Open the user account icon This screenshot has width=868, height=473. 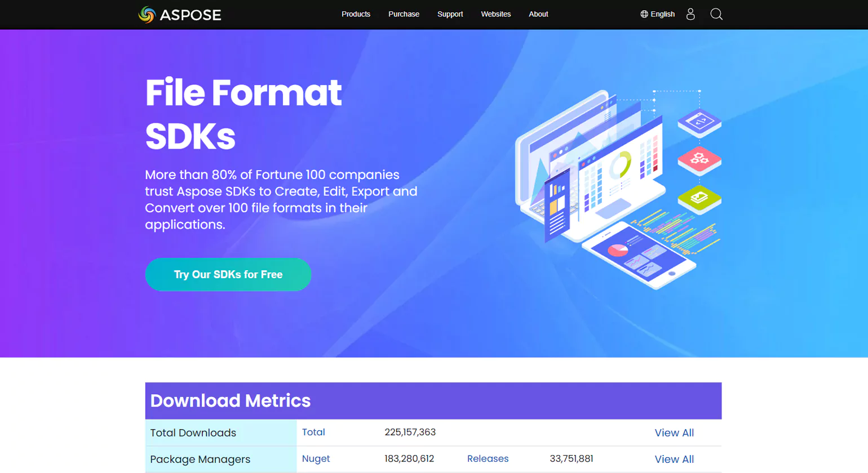(x=690, y=14)
